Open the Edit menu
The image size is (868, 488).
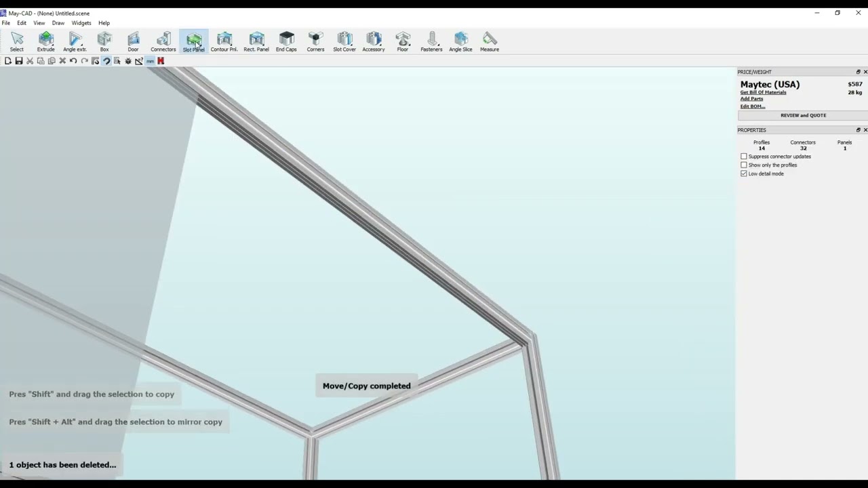[x=22, y=23]
